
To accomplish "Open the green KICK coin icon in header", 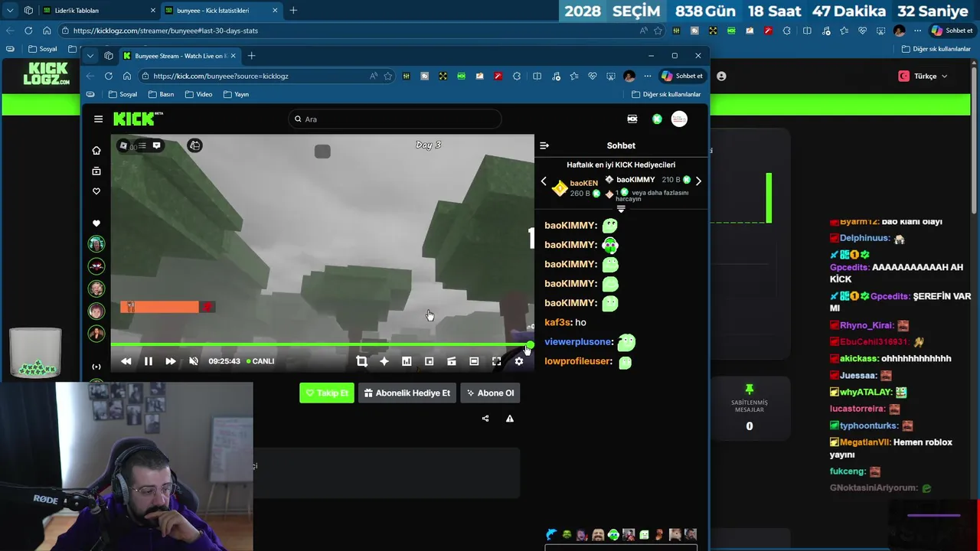I will coord(657,119).
